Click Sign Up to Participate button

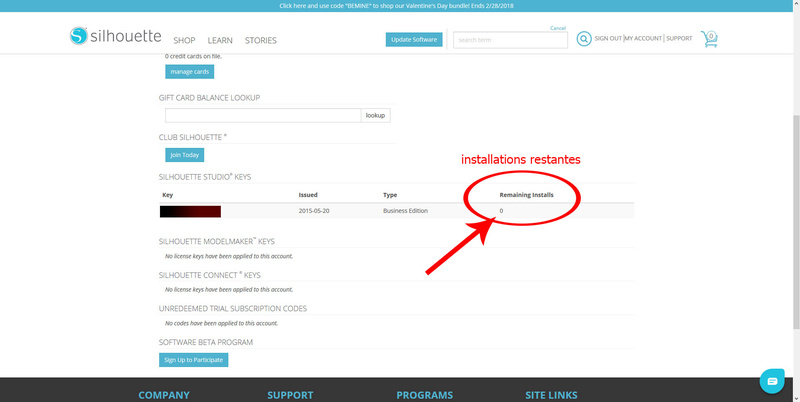tap(193, 360)
